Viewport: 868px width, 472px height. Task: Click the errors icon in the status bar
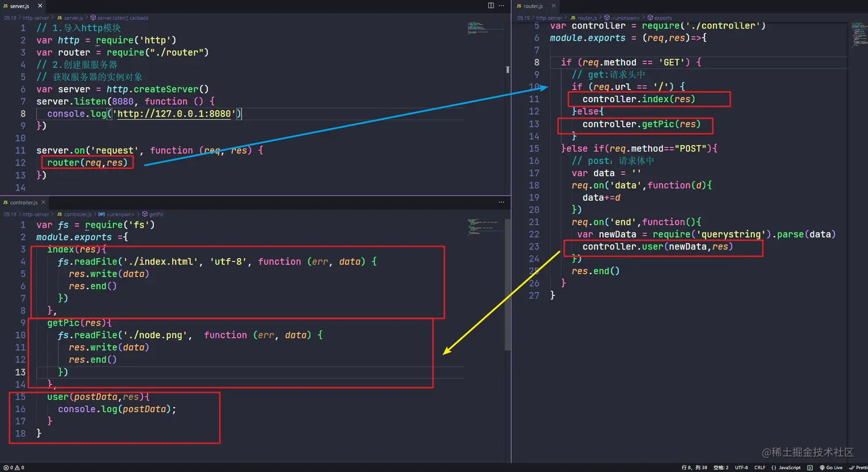tap(6, 467)
